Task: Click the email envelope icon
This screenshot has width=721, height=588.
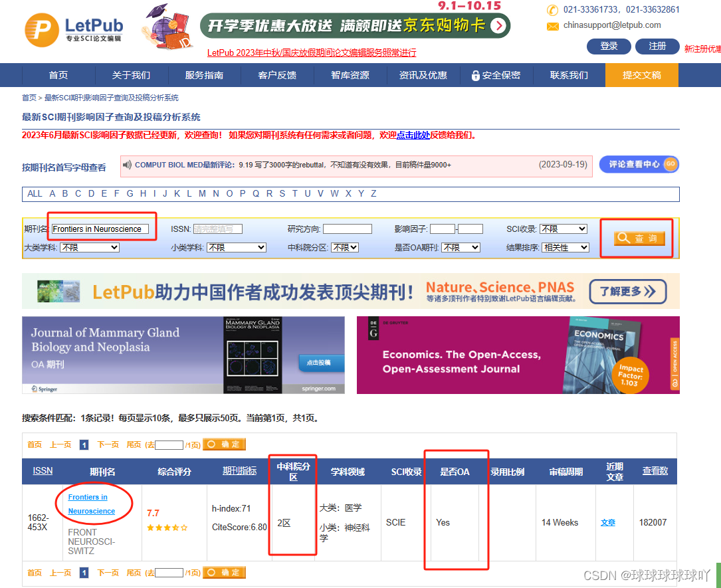Action: tap(552, 26)
